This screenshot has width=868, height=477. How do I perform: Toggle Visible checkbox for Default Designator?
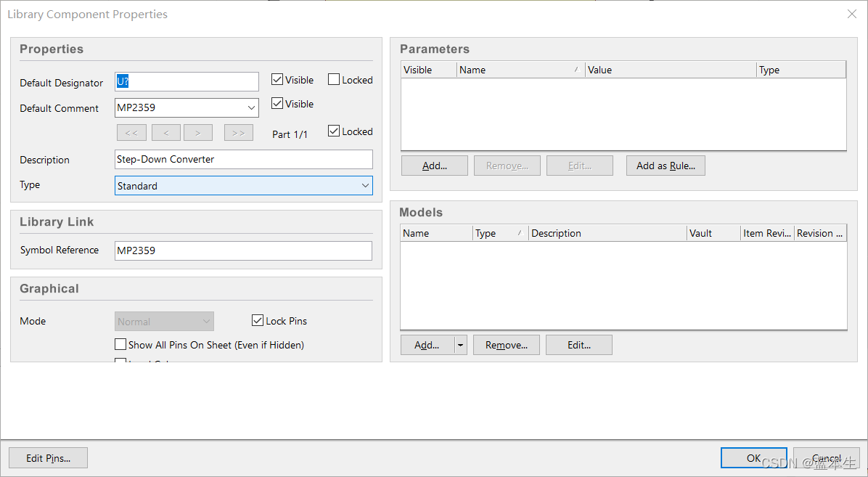(277, 80)
